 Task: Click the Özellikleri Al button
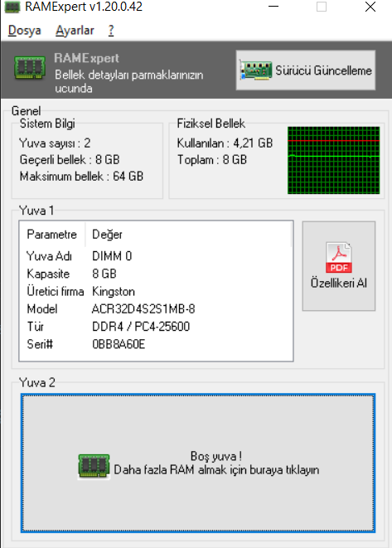[x=338, y=266]
